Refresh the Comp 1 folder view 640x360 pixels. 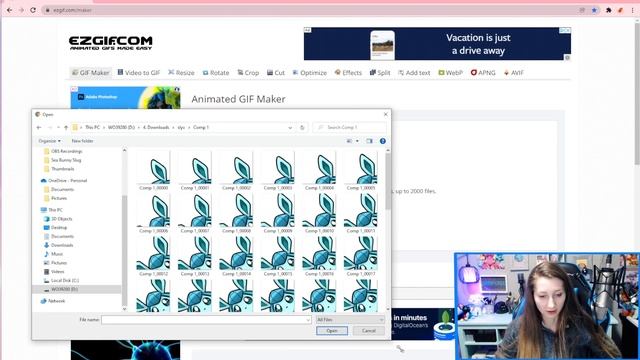[302, 127]
